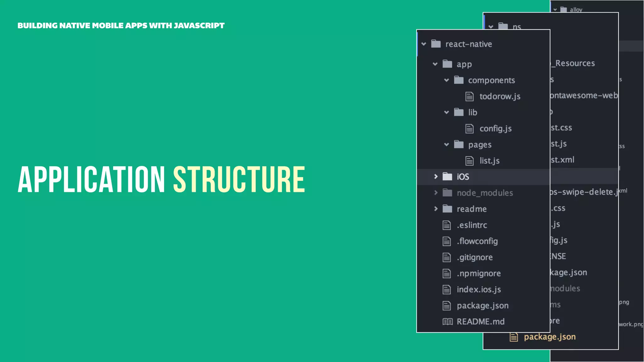This screenshot has width=644, height=362.
Task: Click the todorow.js file icon
Action: [469, 96]
